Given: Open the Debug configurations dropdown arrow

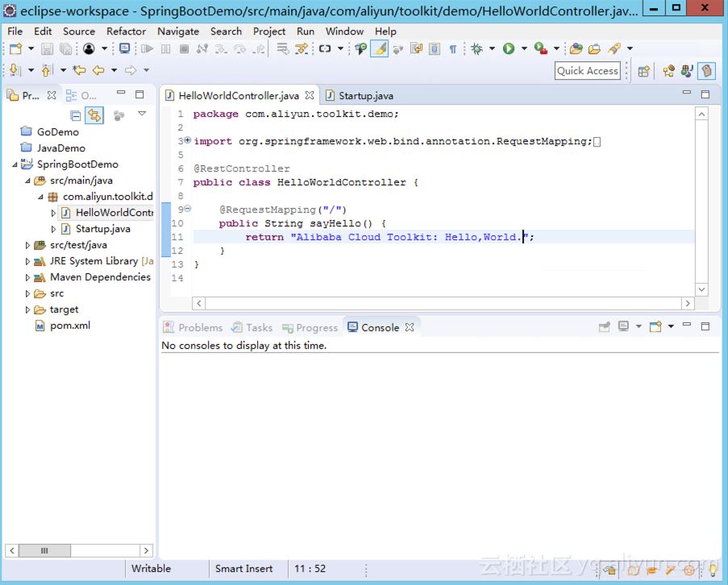Looking at the screenshot, I should [492, 48].
